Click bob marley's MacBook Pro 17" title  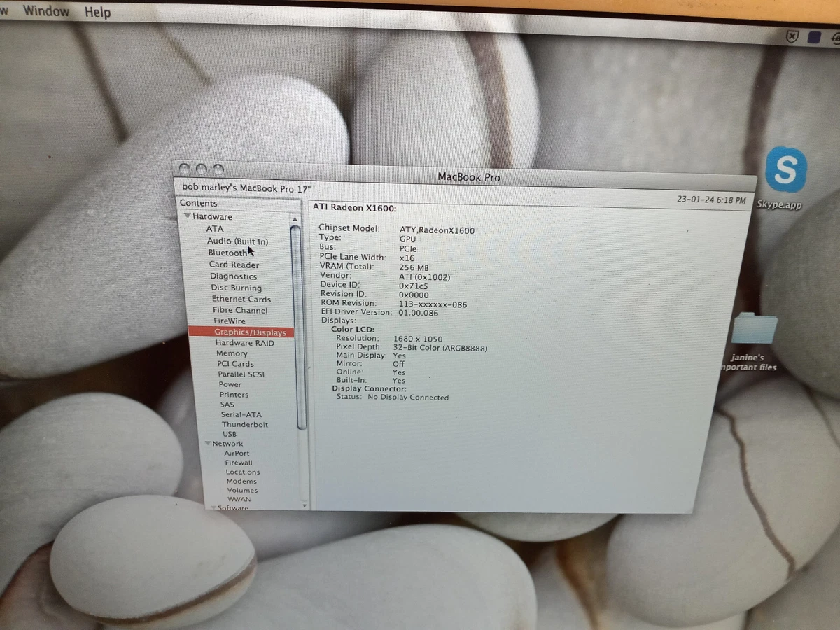246,188
